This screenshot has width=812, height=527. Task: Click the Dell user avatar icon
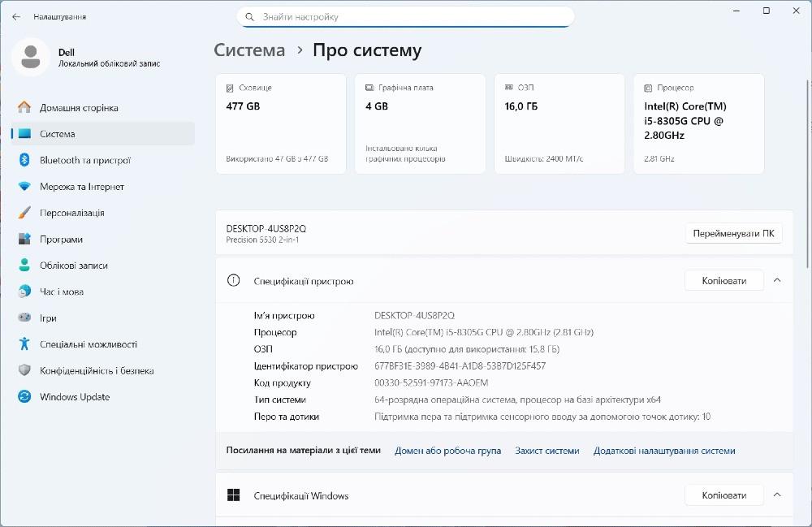point(31,57)
